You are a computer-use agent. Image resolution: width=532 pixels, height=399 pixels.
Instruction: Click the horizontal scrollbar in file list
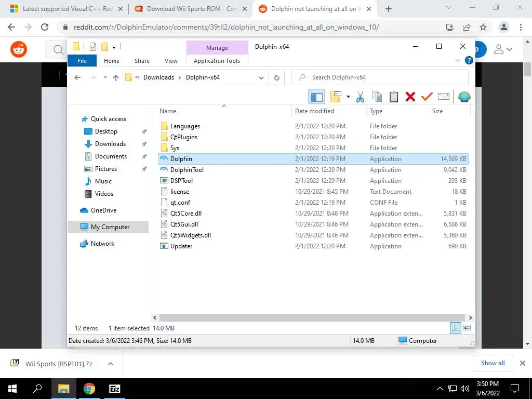[312, 317]
